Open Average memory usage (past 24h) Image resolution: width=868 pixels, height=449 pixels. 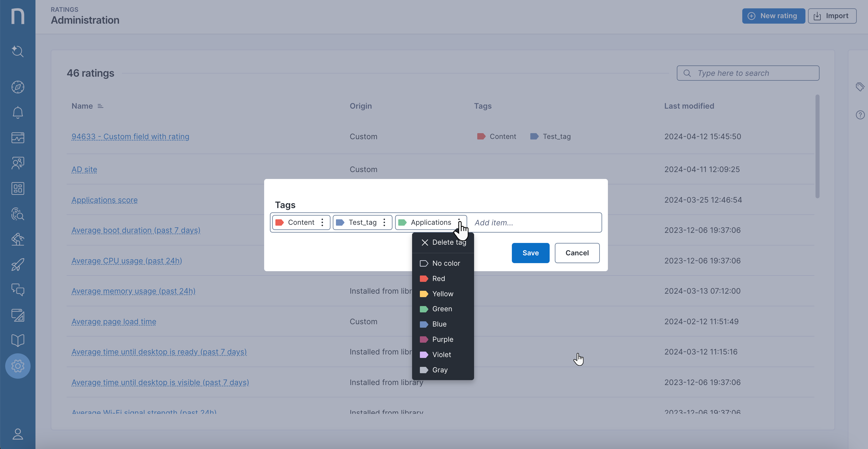pos(134,291)
